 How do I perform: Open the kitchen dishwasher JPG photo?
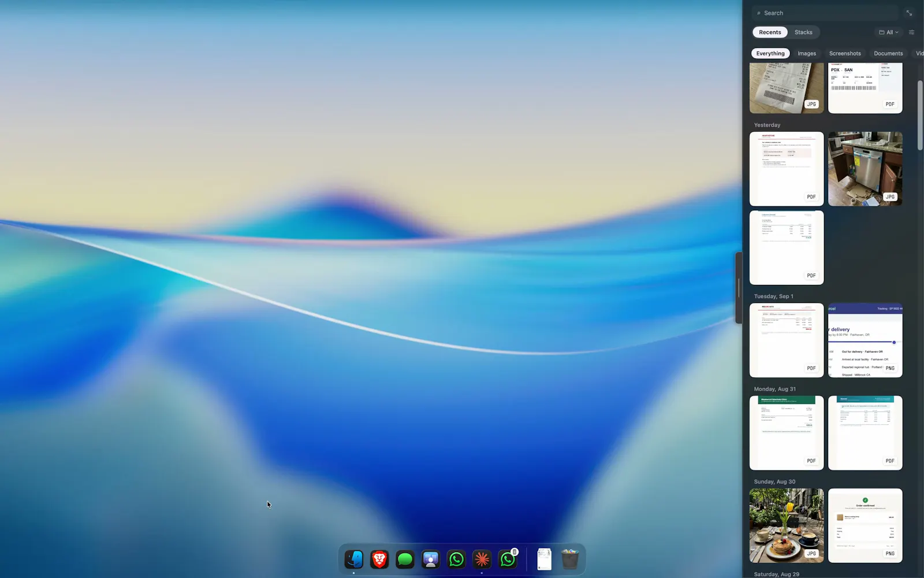coord(865,169)
